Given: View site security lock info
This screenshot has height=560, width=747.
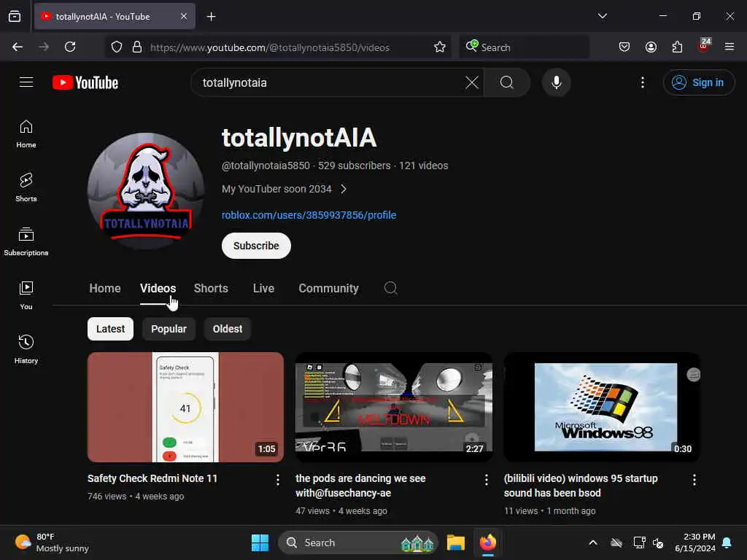Looking at the screenshot, I should (x=137, y=47).
